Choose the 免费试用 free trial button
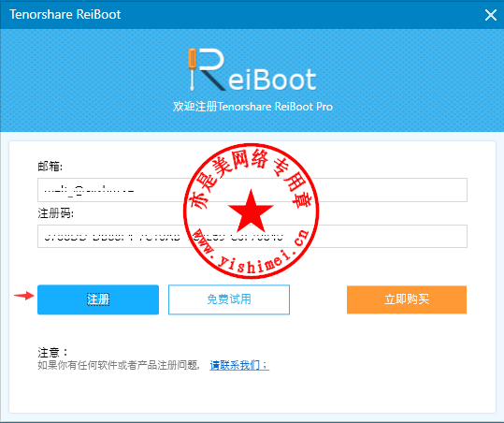This screenshot has height=423, width=504. coord(229,299)
